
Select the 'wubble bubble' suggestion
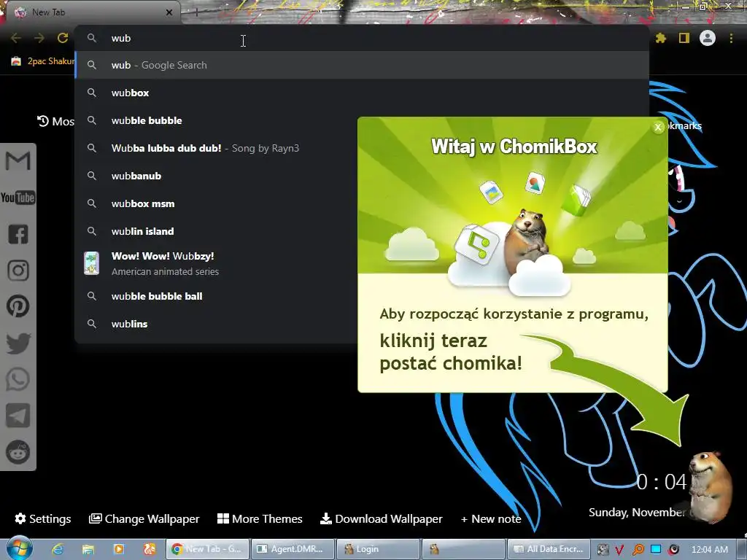pyautogui.click(x=217, y=120)
